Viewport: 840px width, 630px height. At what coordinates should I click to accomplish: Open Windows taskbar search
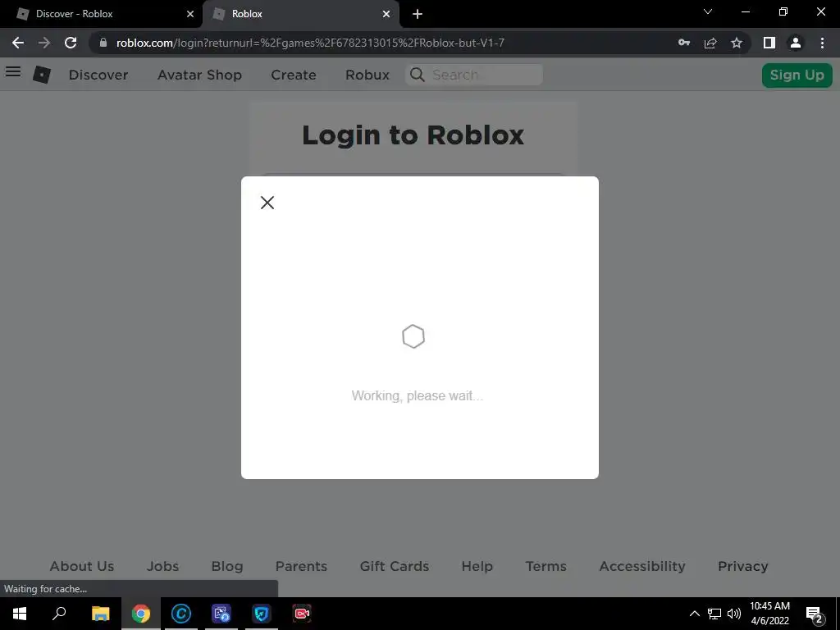coord(59,614)
